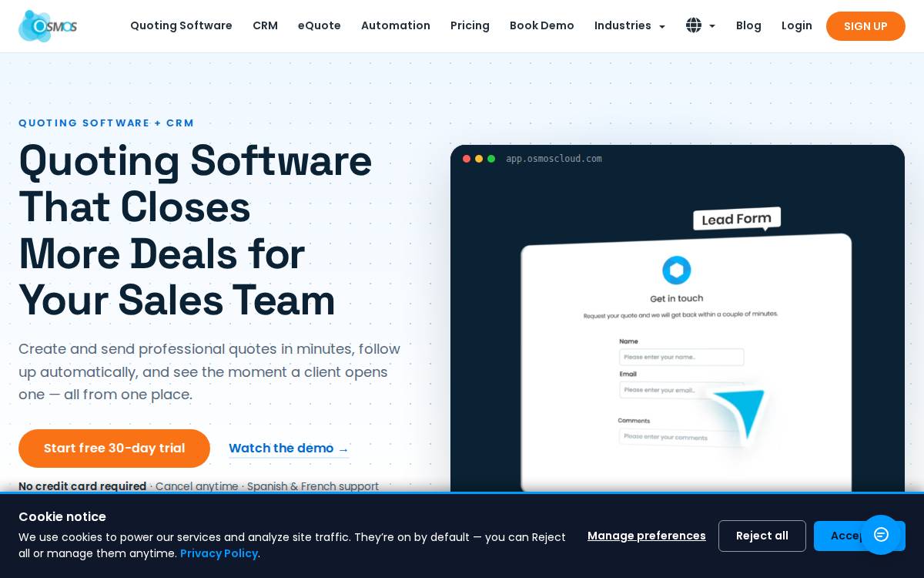Click the 'Get in touch' heading in preview
The height and width of the screenshot is (578, 924).
click(677, 298)
